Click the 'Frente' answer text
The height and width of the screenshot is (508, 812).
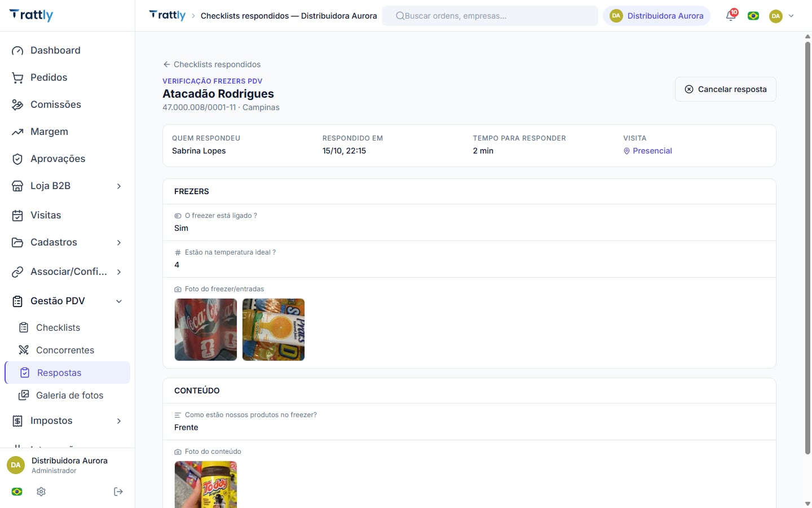pos(186,427)
